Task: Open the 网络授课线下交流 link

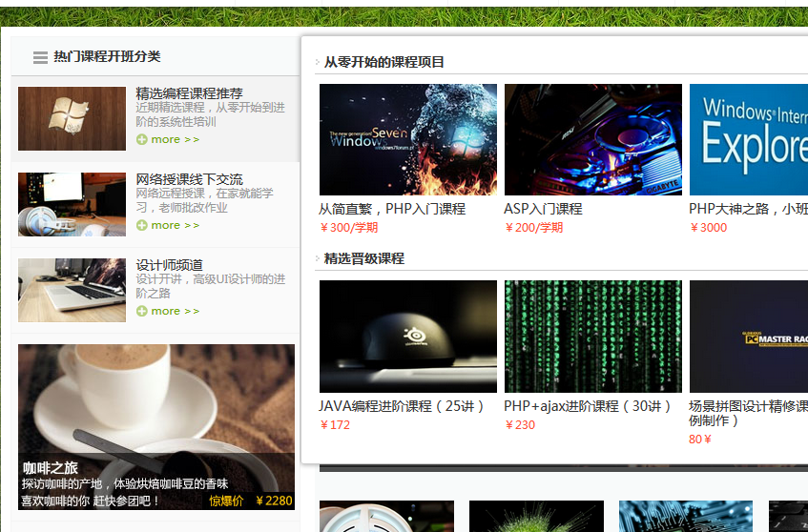Action: click(x=189, y=179)
